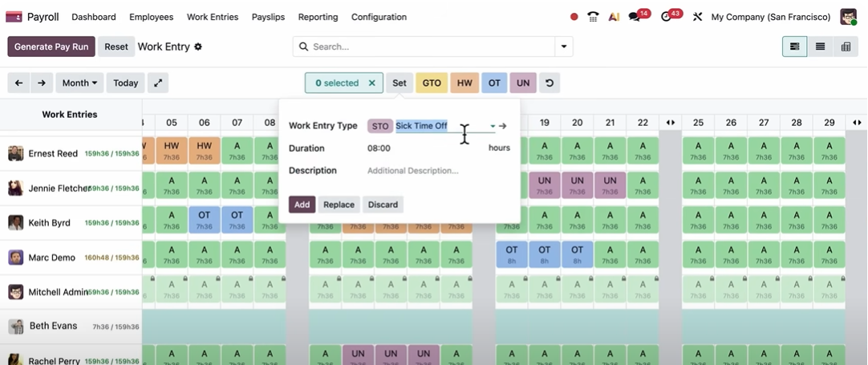Screen dimensions: 868x365
Task: Open the Work Entry Type dropdown caret
Action: coord(493,126)
